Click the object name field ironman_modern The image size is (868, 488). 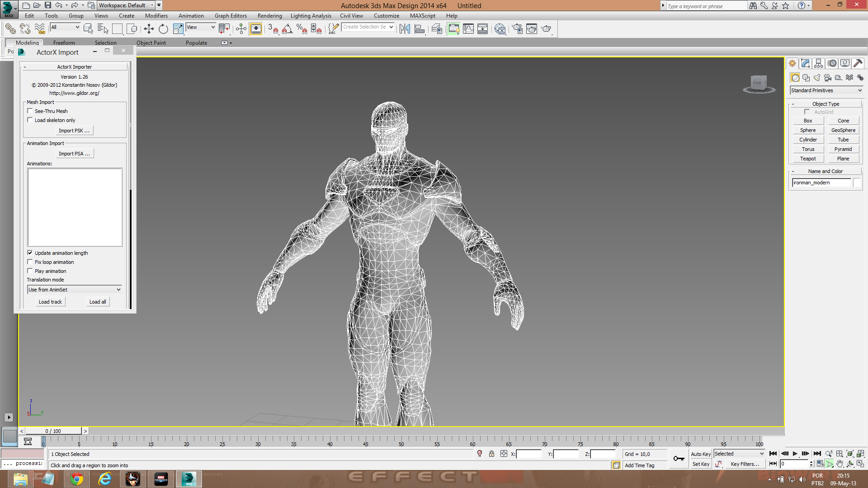(821, 183)
